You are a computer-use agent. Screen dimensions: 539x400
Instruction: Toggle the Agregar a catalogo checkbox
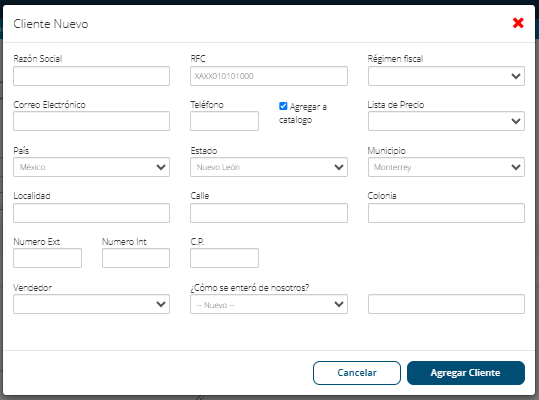tap(283, 106)
